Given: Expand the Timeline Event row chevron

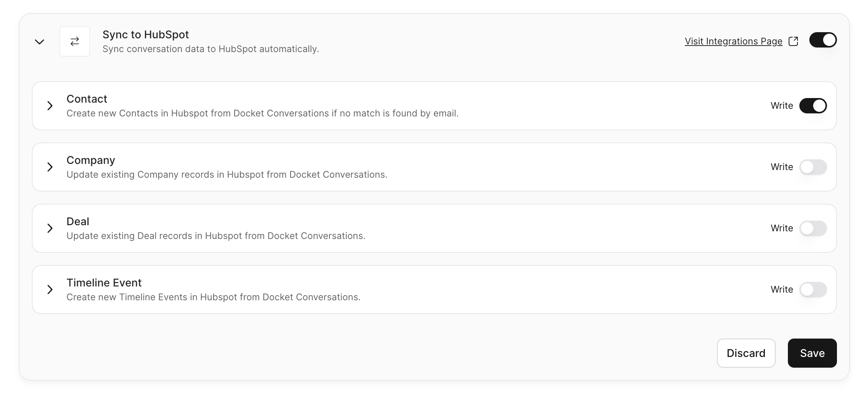Looking at the screenshot, I should [x=50, y=290].
